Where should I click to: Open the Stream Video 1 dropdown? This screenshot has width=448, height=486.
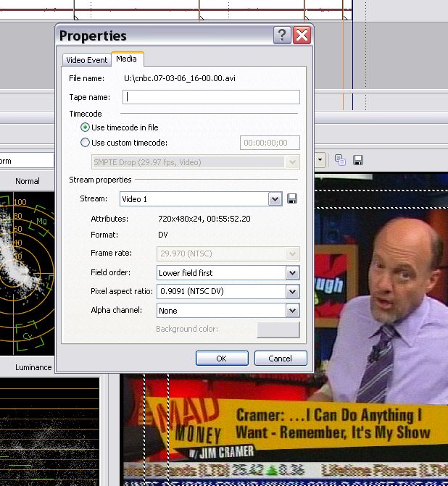coord(275,198)
